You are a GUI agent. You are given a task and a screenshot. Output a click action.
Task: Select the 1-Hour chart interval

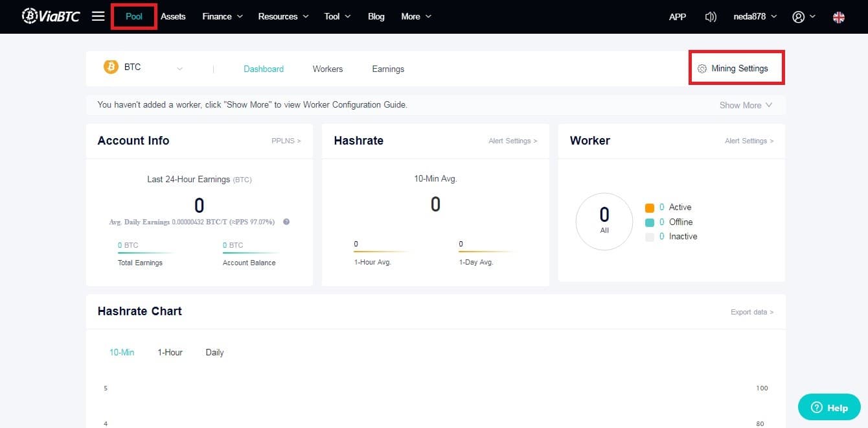click(x=170, y=352)
